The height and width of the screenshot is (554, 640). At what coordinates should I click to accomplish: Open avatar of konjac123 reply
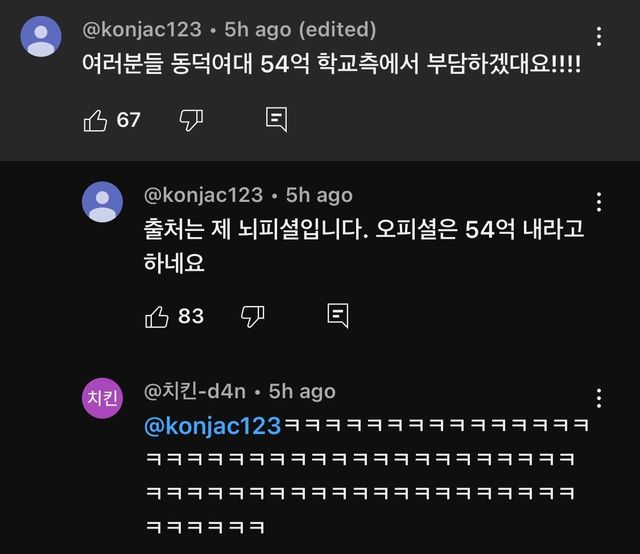[x=103, y=202]
